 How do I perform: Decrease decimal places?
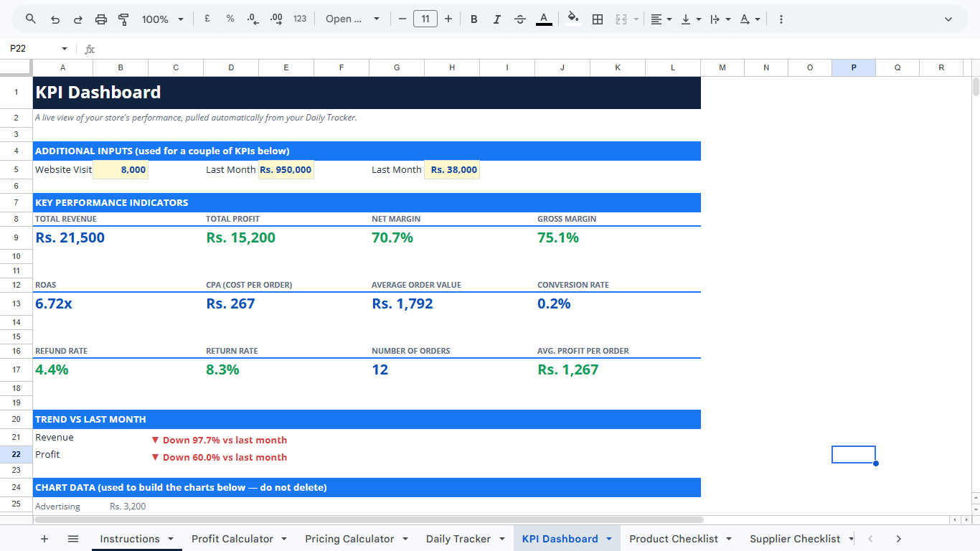pyautogui.click(x=253, y=19)
